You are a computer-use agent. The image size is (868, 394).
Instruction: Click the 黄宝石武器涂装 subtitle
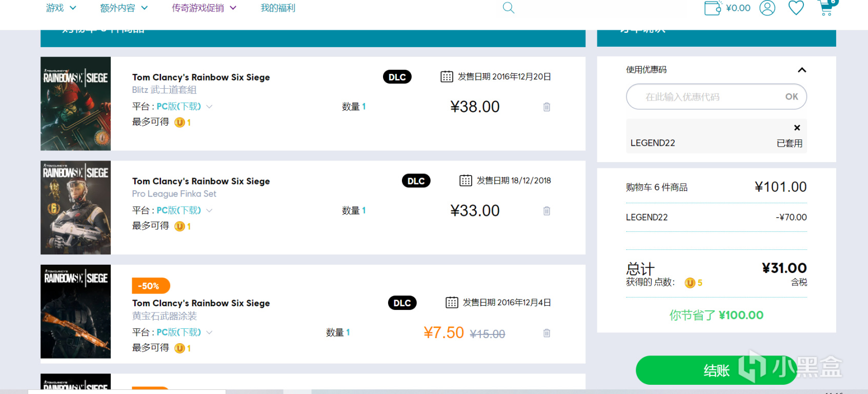coord(164,316)
